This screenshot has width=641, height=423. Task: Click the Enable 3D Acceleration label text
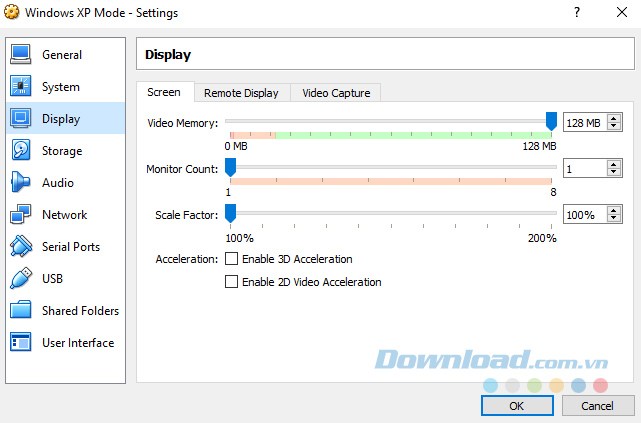297,259
